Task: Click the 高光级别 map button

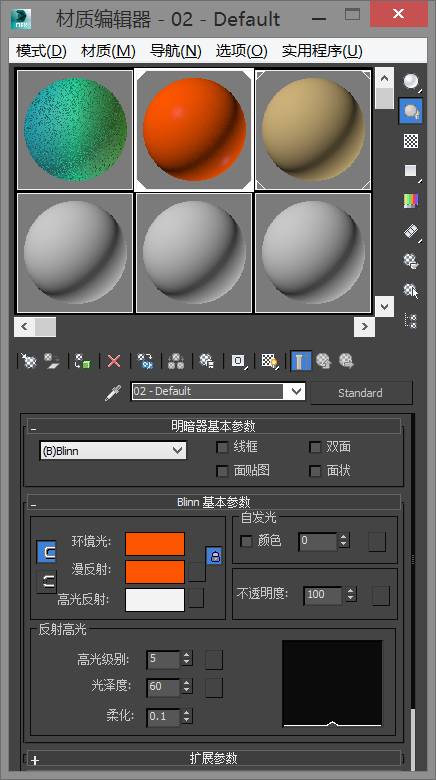Action: click(214, 660)
